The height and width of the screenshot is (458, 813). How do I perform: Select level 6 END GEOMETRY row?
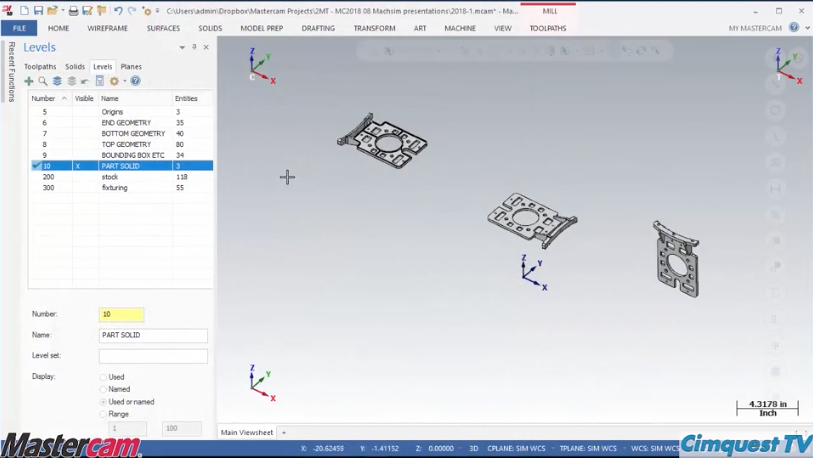[x=121, y=122]
